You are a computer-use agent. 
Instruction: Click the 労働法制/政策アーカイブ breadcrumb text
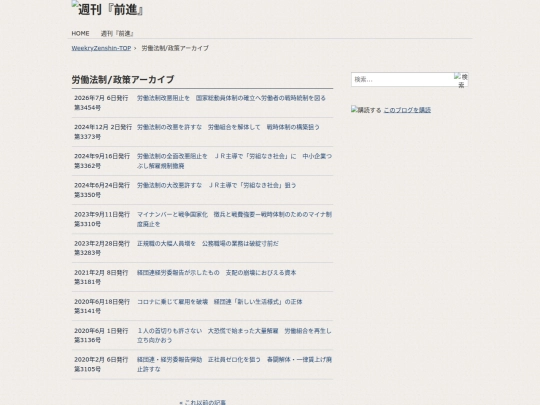click(x=175, y=48)
